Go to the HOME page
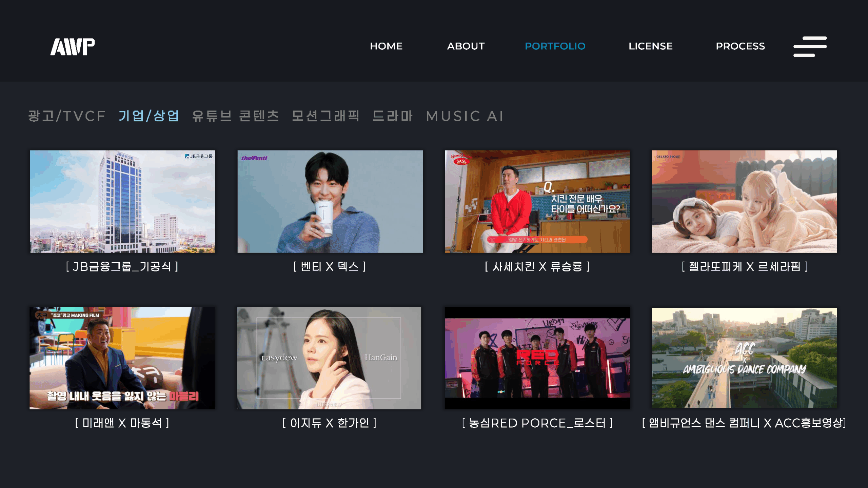This screenshot has width=868, height=488. tap(386, 46)
